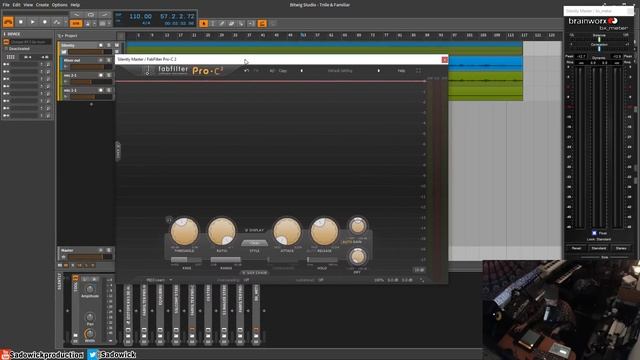Toggle the Deactivated checkbox in Device panel
The height and width of the screenshot is (360, 640).
(x=6, y=49)
